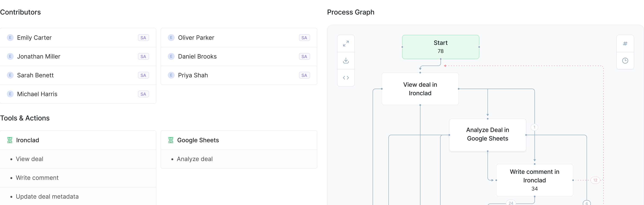
Task: Download the process graph
Action: [346, 60]
